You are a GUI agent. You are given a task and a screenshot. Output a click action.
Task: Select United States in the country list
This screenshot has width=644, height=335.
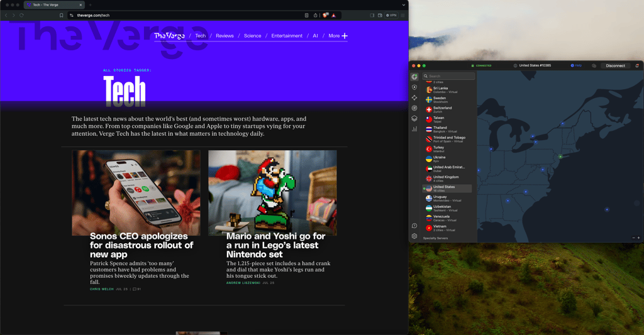[447, 189]
